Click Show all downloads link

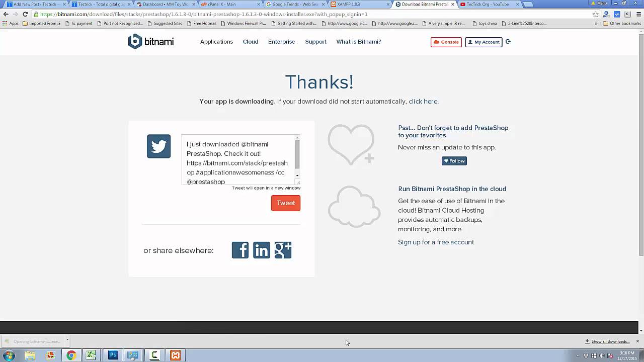pyautogui.click(x=607, y=341)
